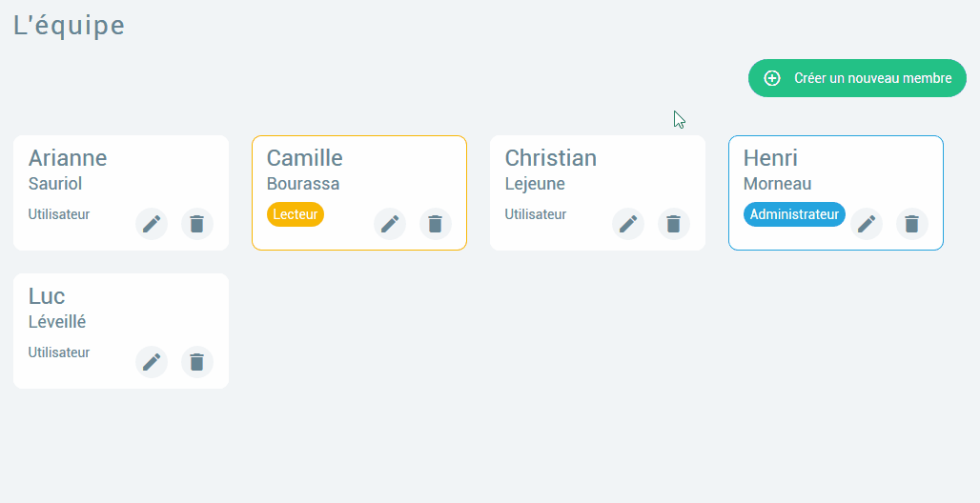Screen dimensions: 980x503
Task: Edit Henri Morneau's profile with the pencil
Action: 867,224
